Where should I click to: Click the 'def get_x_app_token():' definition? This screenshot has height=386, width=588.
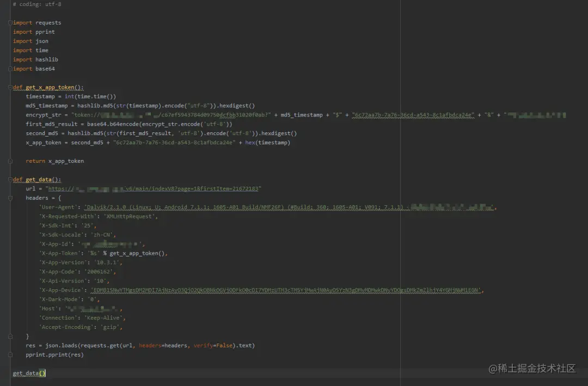(48, 88)
